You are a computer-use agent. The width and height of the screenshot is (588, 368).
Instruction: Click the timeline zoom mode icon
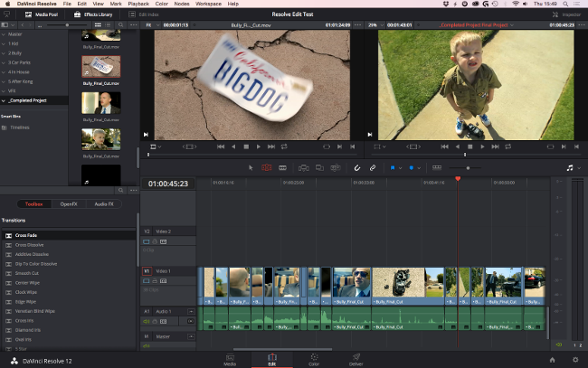[437, 167]
